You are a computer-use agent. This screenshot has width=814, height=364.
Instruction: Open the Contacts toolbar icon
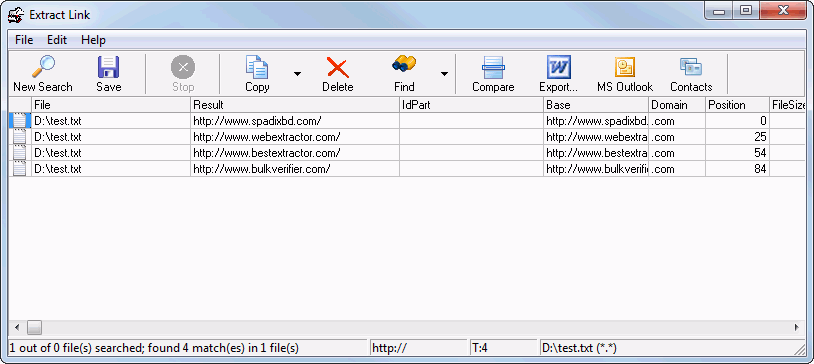click(x=691, y=73)
